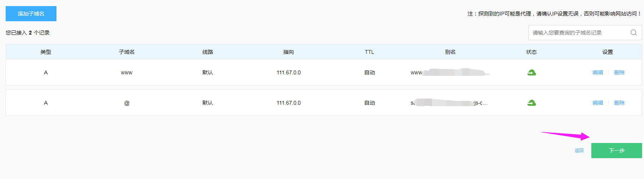The image size is (644, 179).
Task: Click the 状态 column header
Action: 531,52
